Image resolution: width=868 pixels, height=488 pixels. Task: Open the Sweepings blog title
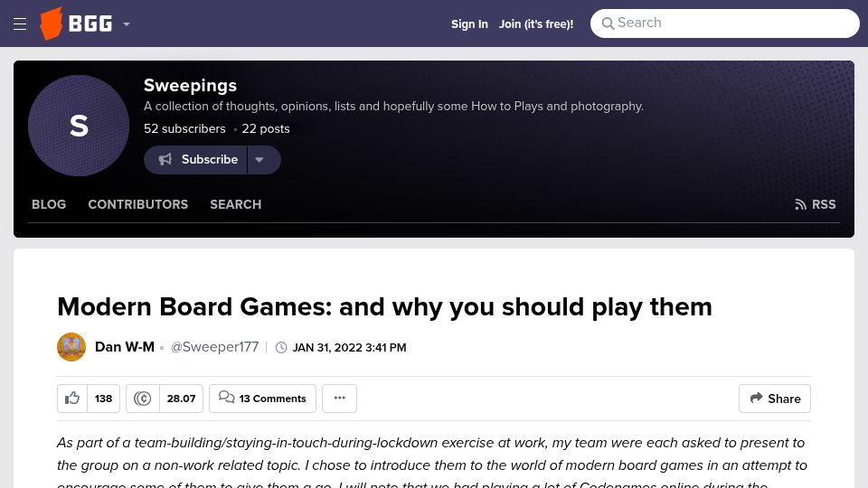tap(190, 85)
